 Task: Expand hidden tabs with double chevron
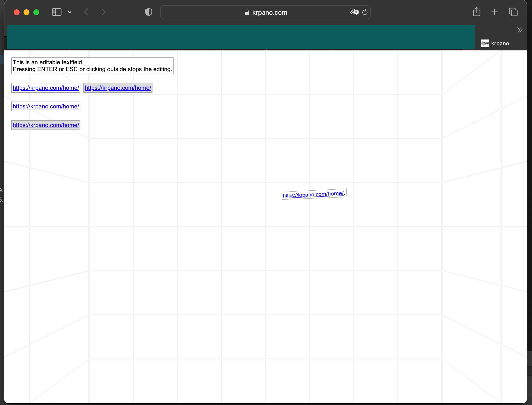[520, 30]
